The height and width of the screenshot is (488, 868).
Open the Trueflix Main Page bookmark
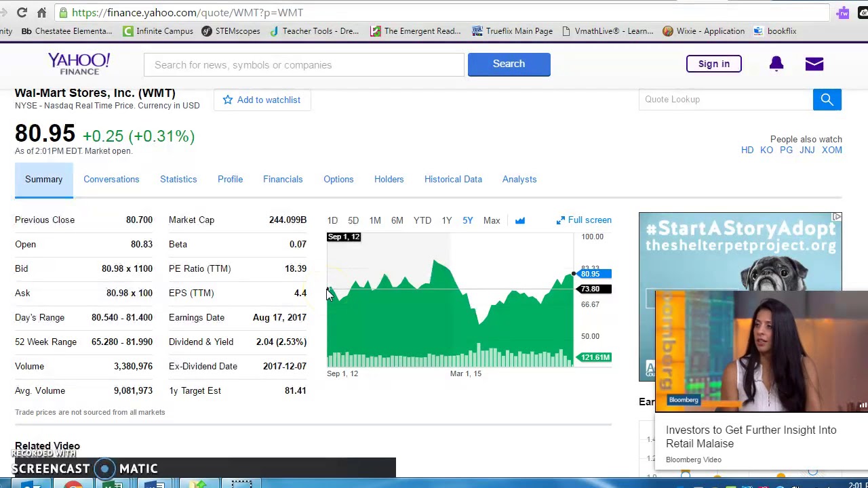[513, 31]
